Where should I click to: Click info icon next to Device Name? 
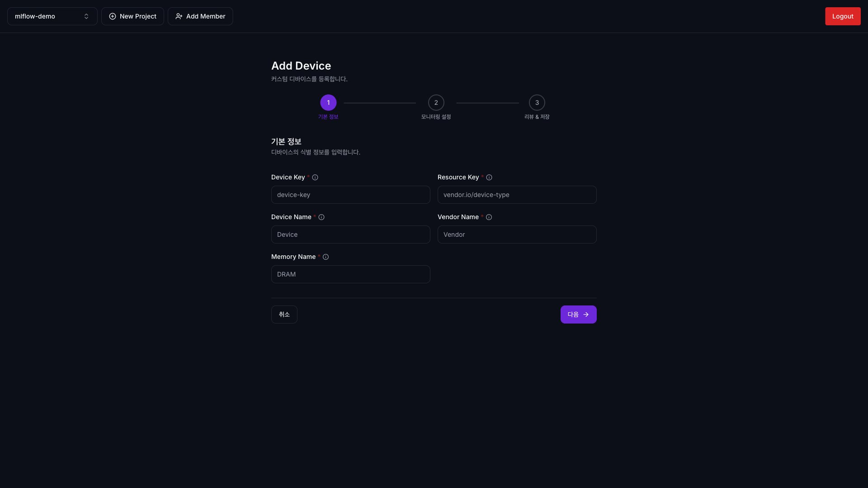coord(321,217)
